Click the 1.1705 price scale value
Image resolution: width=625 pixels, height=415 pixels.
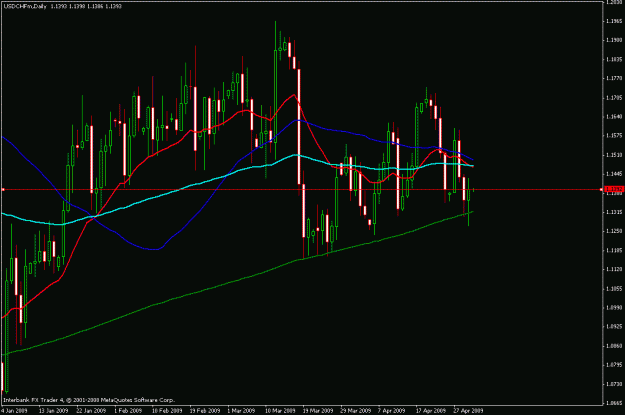click(614, 97)
